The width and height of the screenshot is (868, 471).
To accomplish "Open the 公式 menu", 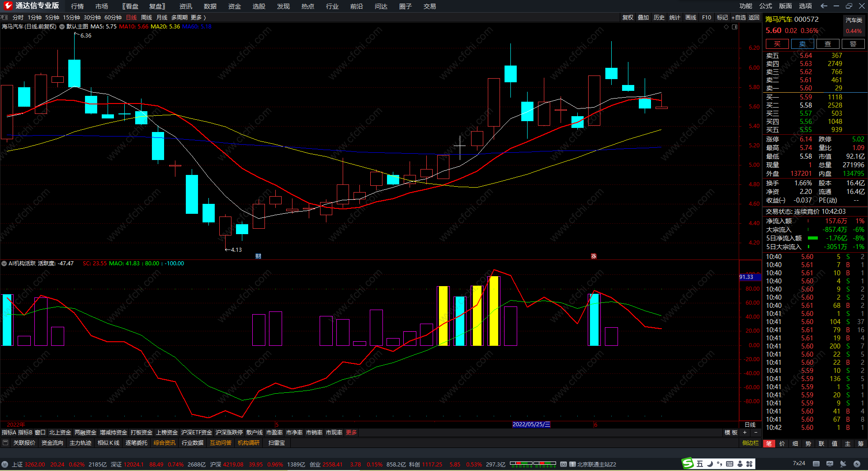I will pos(766,6).
